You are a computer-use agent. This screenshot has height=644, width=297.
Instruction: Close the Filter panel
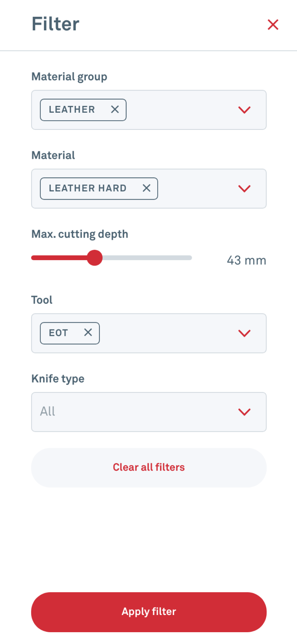(x=273, y=25)
